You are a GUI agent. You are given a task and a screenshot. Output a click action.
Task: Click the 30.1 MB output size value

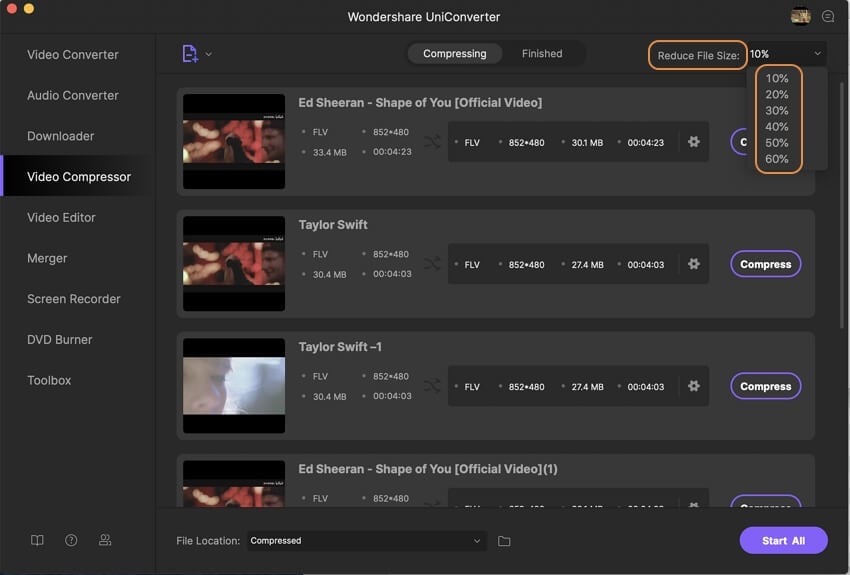tap(587, 143)
